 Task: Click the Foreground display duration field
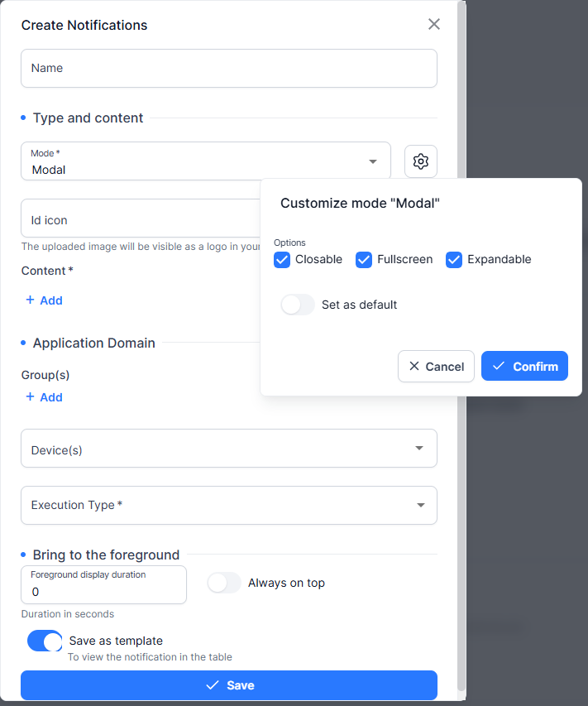[104, 585]
